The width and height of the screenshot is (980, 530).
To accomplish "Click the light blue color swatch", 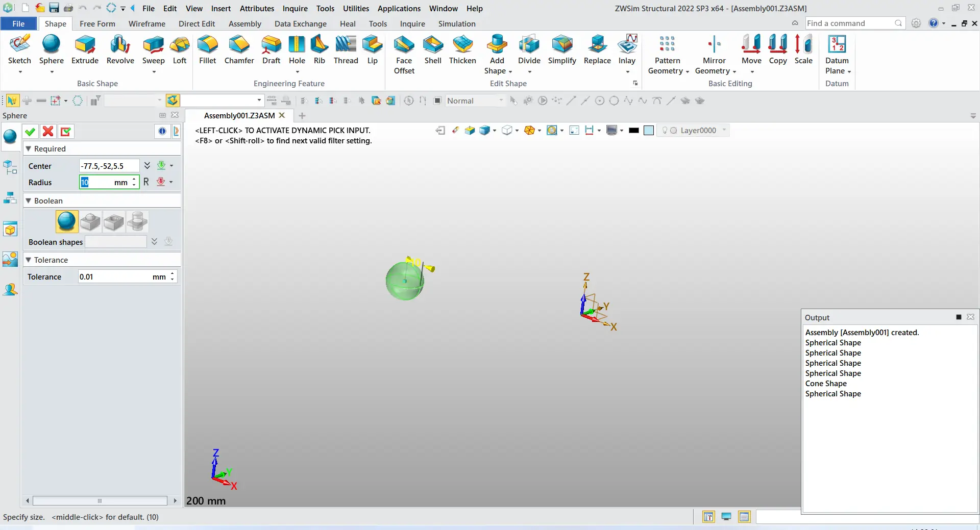I will pos(649,131).
